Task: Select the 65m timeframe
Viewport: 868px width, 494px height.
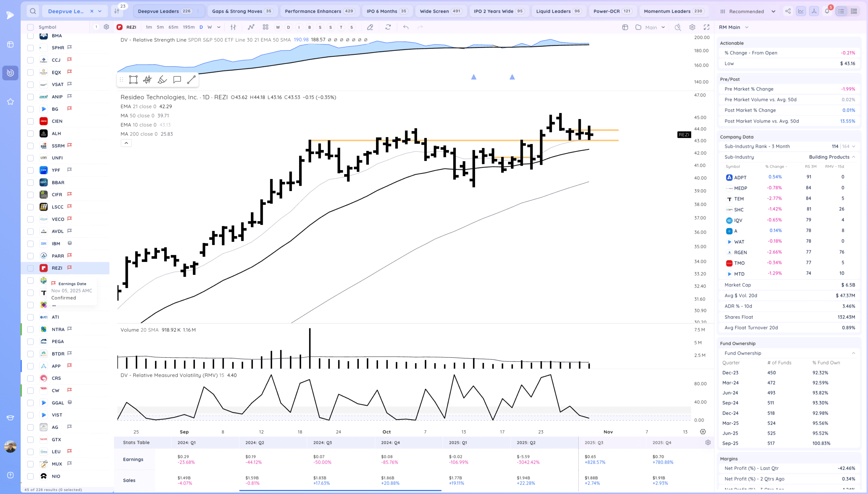Action: [173, 27]
